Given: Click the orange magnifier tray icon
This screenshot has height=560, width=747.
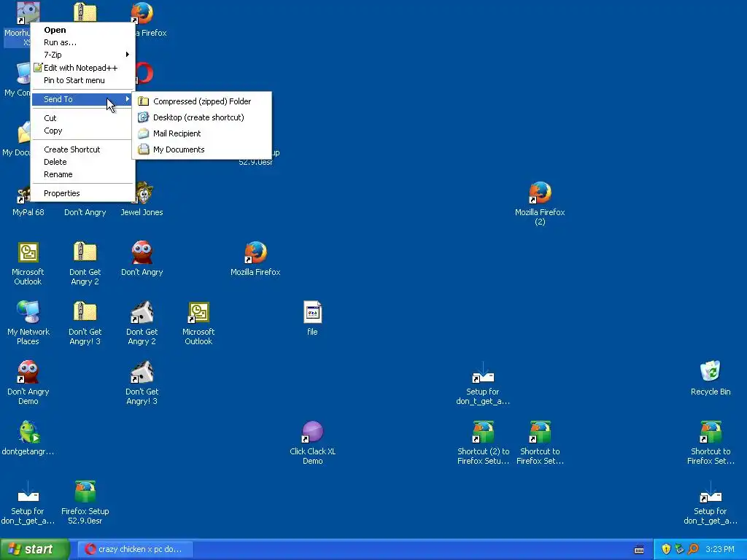Looking at the screenshot, I should (x=693, y=549).
